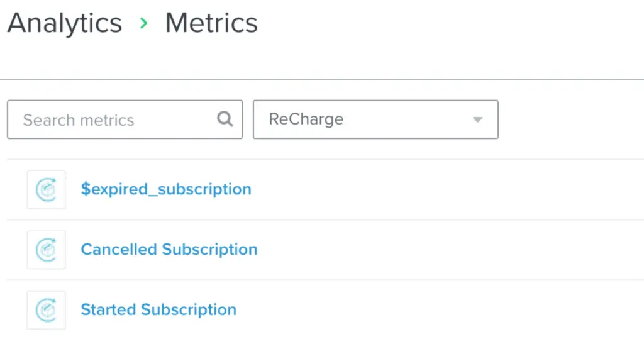Image resolution: width=644 pixels, height=344 pixels.
Task: Select the Started Subscription list row blank area
Action: [440, 310]
